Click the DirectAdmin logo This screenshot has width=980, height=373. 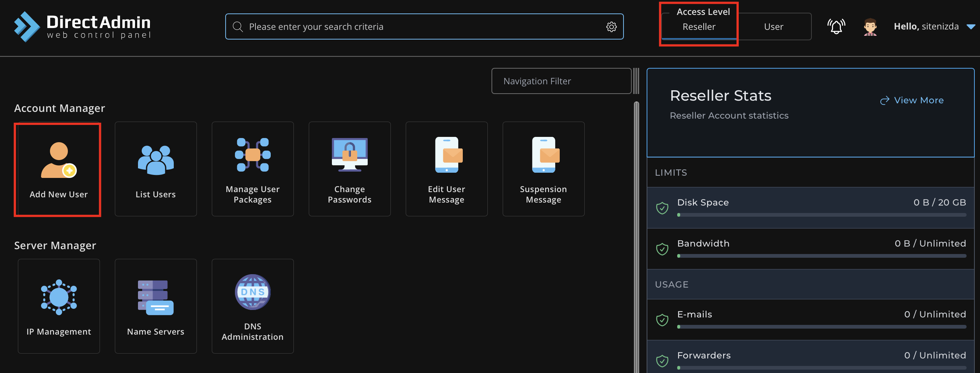tap(82, 26)
